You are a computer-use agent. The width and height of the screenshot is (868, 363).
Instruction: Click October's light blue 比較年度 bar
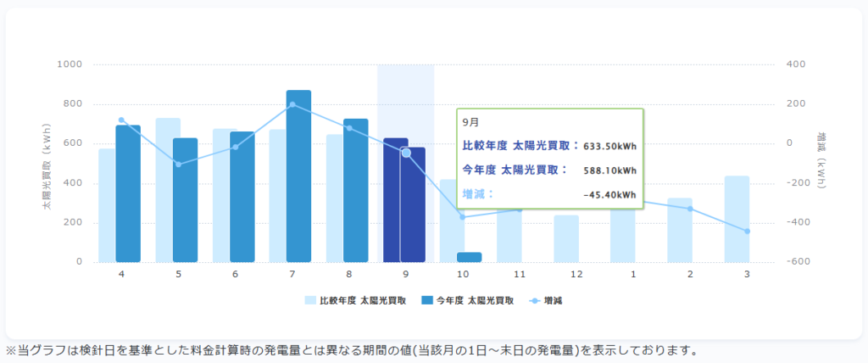pos(449,221)
